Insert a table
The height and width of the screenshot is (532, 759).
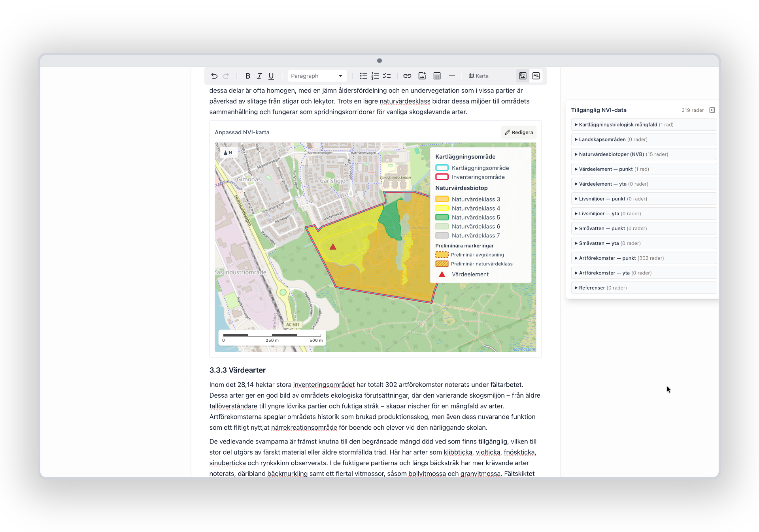[437, 76]
